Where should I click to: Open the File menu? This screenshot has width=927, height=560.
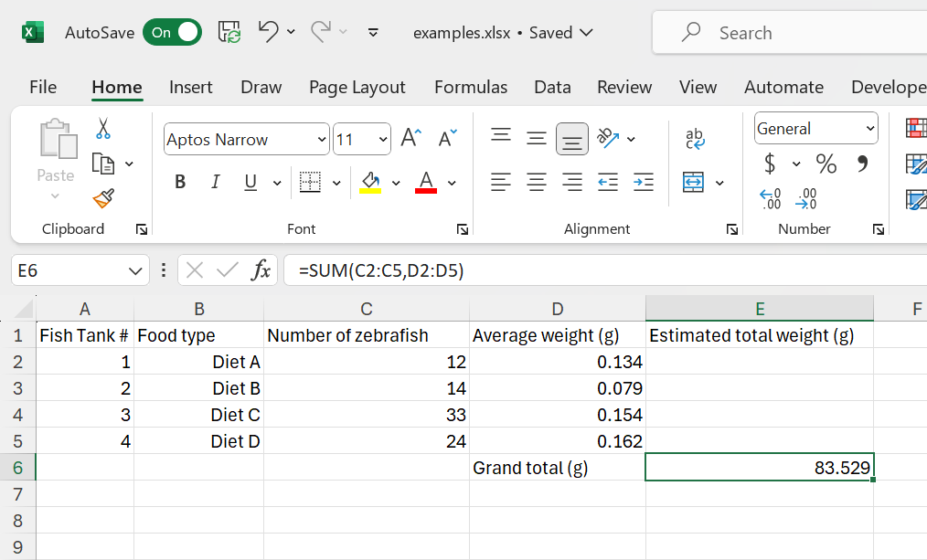43,87
